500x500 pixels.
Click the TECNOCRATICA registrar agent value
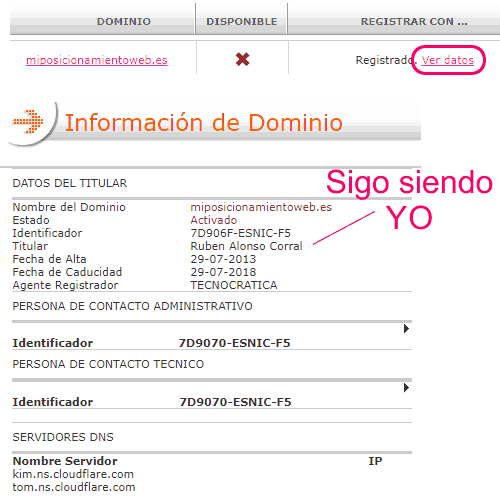click(234, 285)
